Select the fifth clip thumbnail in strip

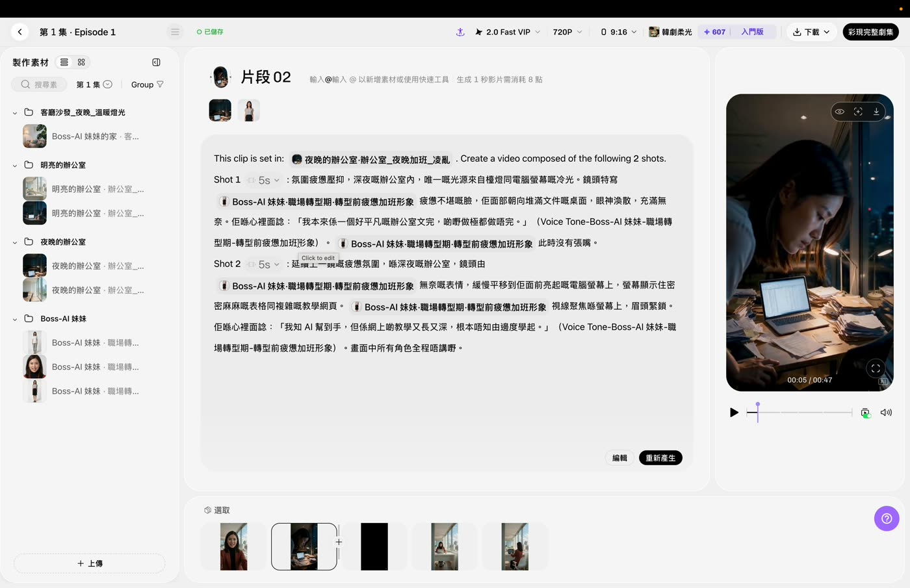(515, 546)
